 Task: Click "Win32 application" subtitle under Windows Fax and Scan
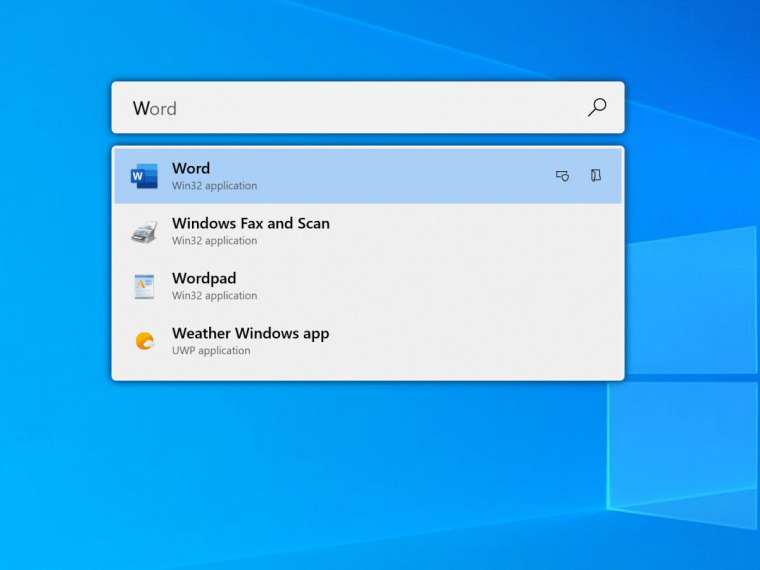(215, 241)
